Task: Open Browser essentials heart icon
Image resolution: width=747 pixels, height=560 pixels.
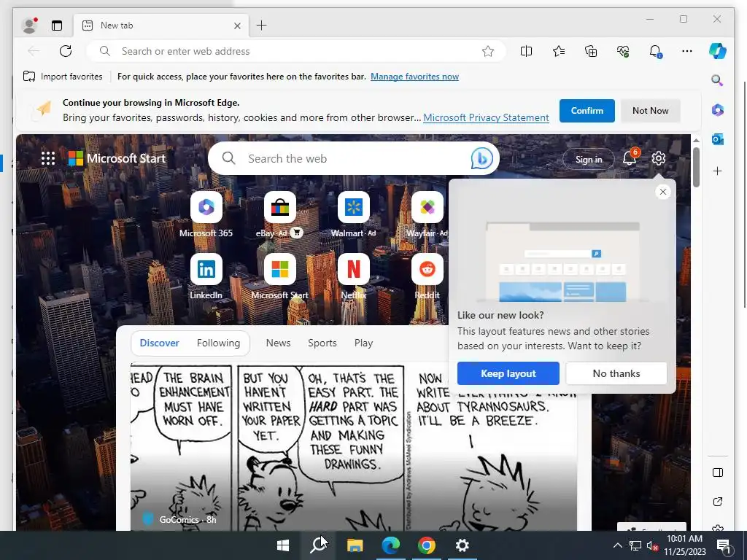Action: tap(623, 51)
